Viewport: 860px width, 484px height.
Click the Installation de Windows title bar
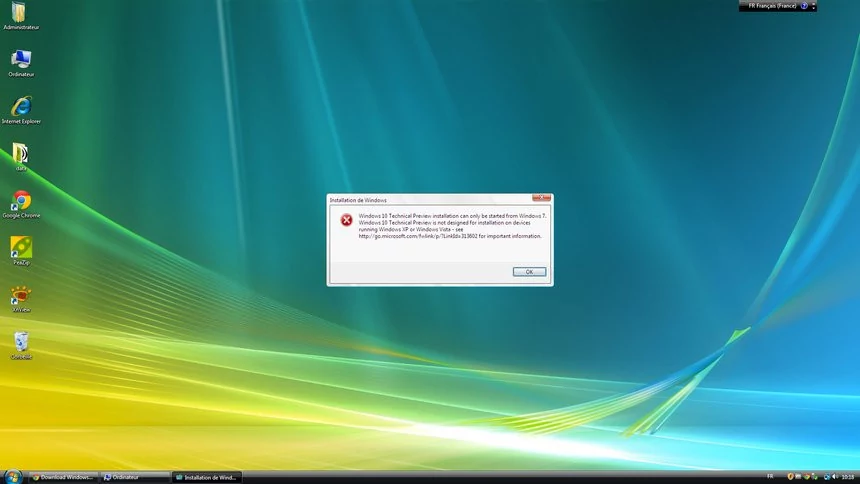429,200
